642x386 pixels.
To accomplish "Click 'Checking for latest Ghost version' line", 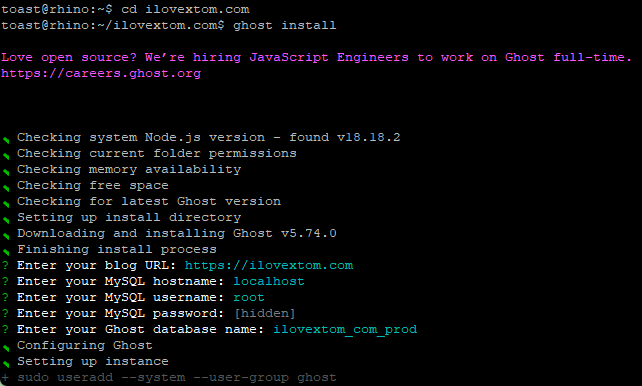I will (x=149, y=201).
